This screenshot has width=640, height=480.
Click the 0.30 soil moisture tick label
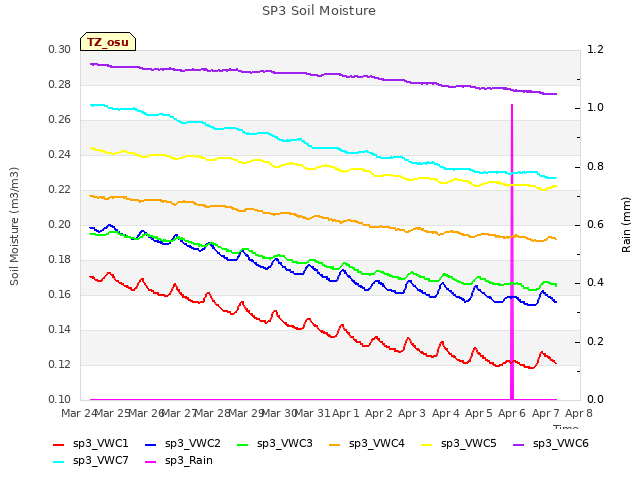coord(60,49)
